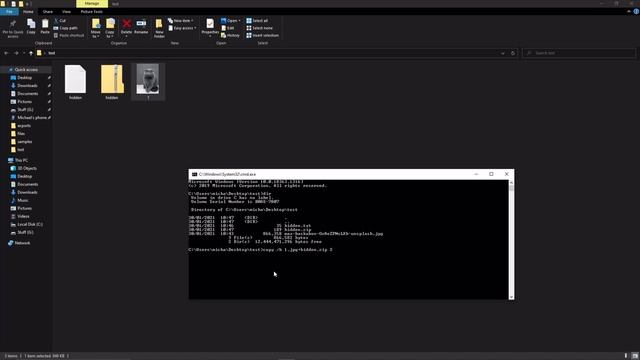This screenshot has width=640, height=360.
Task: Click History in the Open group
Action: tap(230, 36)
